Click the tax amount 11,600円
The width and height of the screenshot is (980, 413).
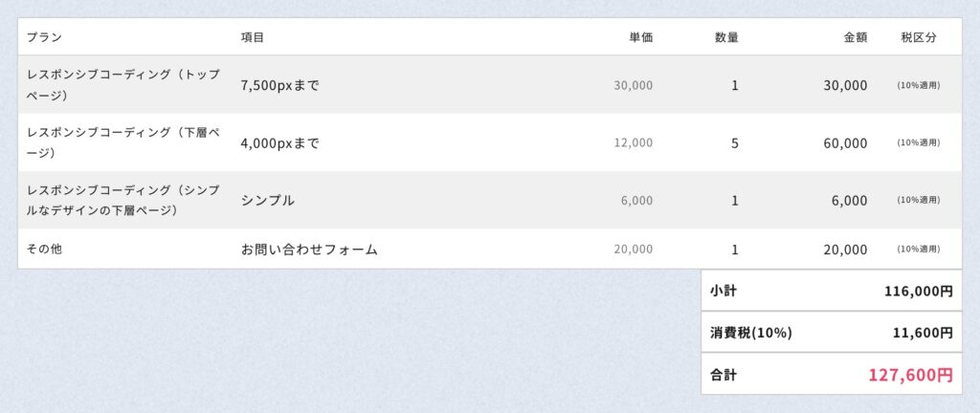click(923, 333)
